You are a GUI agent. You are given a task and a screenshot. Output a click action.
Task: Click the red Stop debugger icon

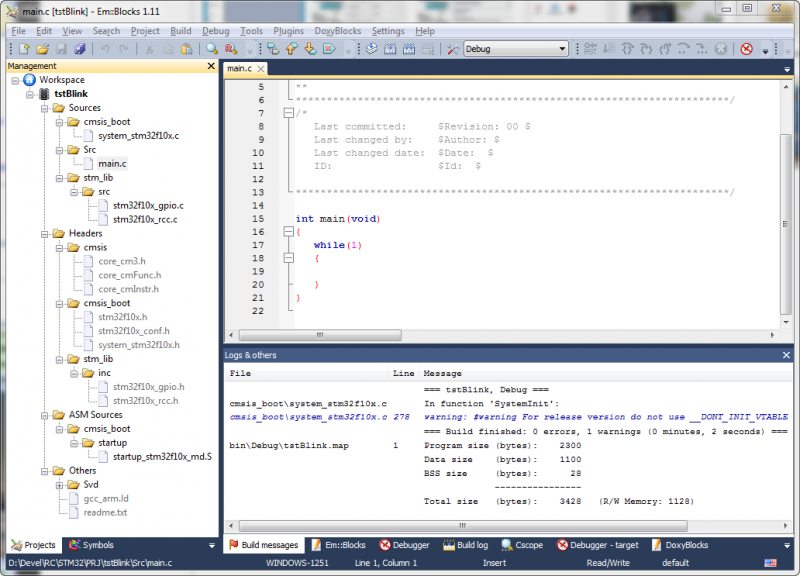(746, 49)
